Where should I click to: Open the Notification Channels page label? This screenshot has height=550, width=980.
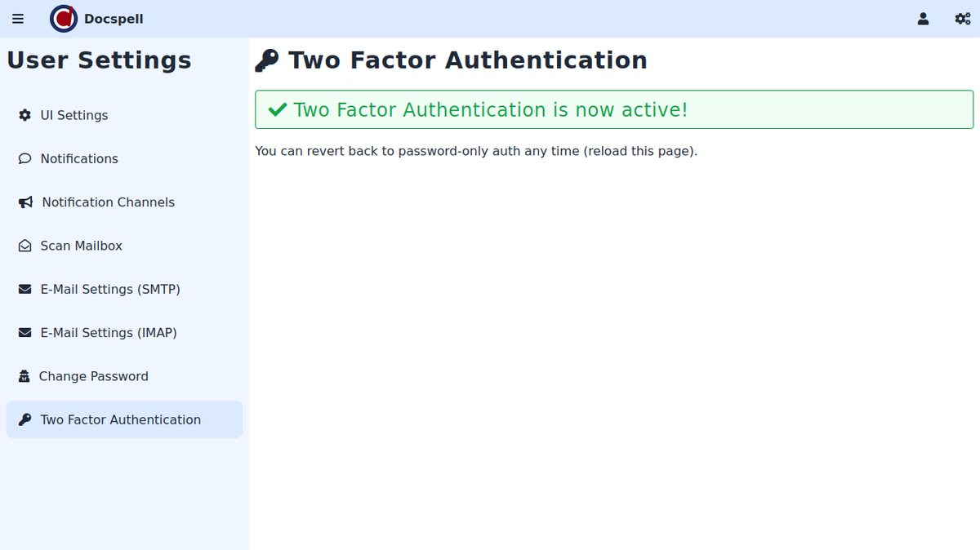pyautogui.click(x=108, y=202)
